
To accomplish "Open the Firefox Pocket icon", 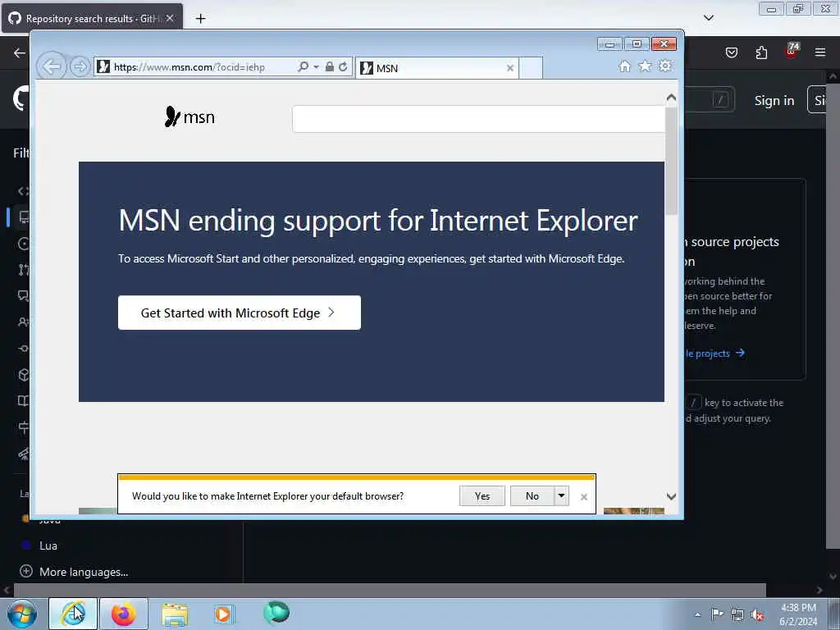I will [x=732, y=52].
